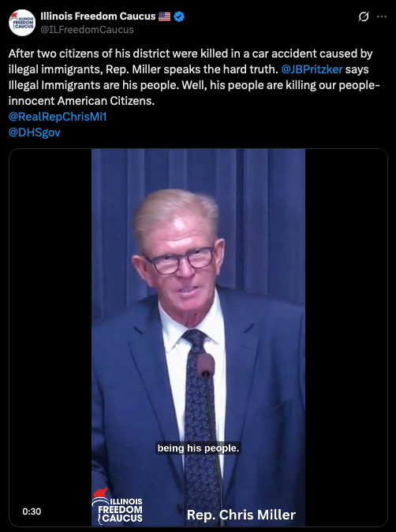Click the Illinois Freedom Caucus video watermark logo
Screen dimensions: 396x532
click(118, 506)
